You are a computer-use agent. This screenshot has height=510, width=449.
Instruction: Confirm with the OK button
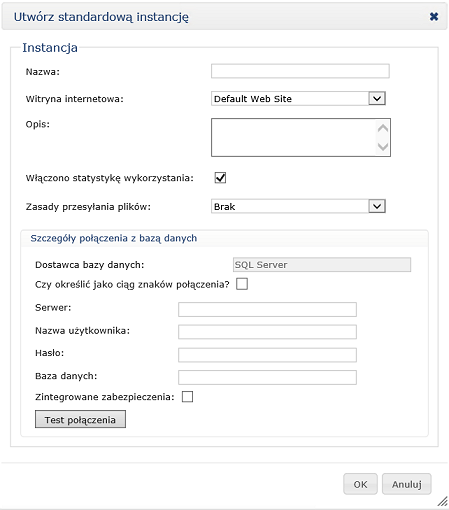coord(360,484)
